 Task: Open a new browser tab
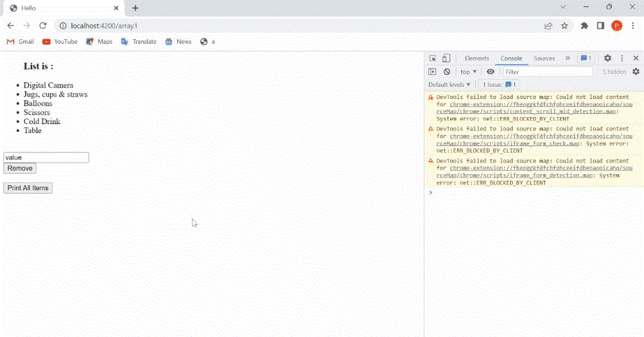(x=135, y=8)
